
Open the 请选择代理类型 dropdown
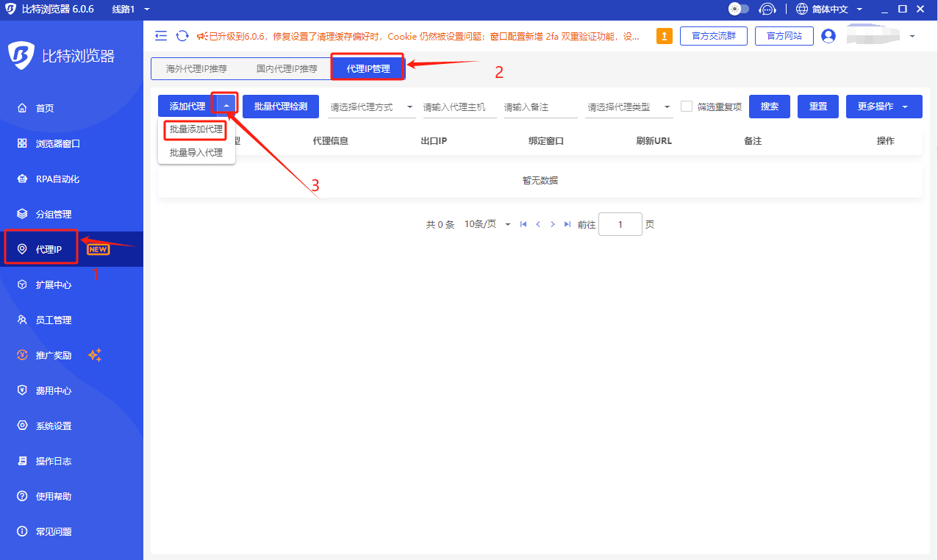(x=629, y=107)
